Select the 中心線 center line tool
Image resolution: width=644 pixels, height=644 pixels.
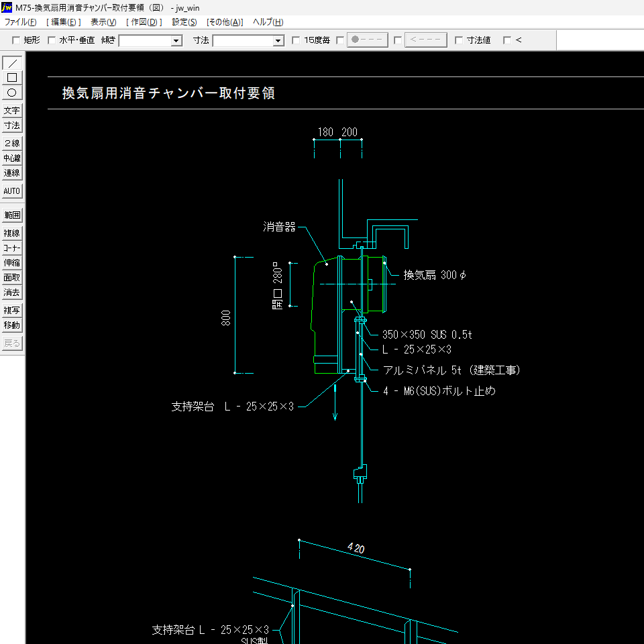point(12,158)
